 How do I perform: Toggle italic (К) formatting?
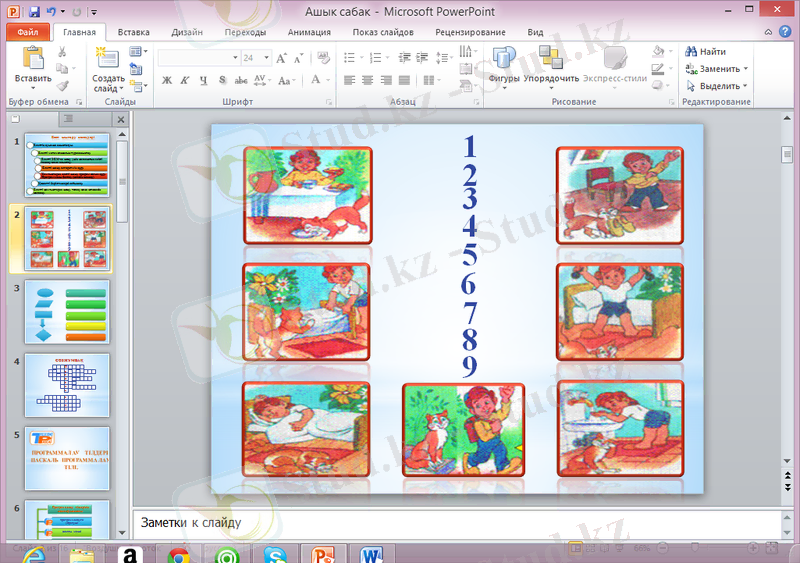pos(185,80)
